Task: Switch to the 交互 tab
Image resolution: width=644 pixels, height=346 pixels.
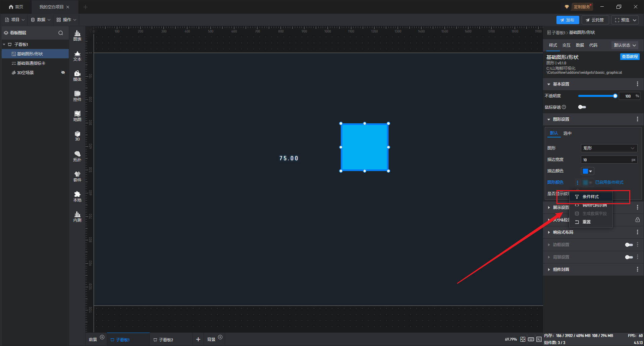Action: [x=566, y=45]
